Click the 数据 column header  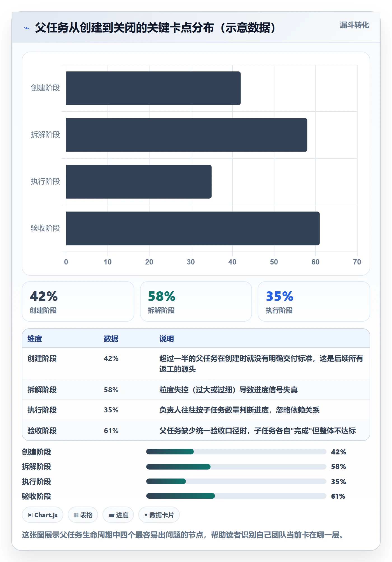111,339
